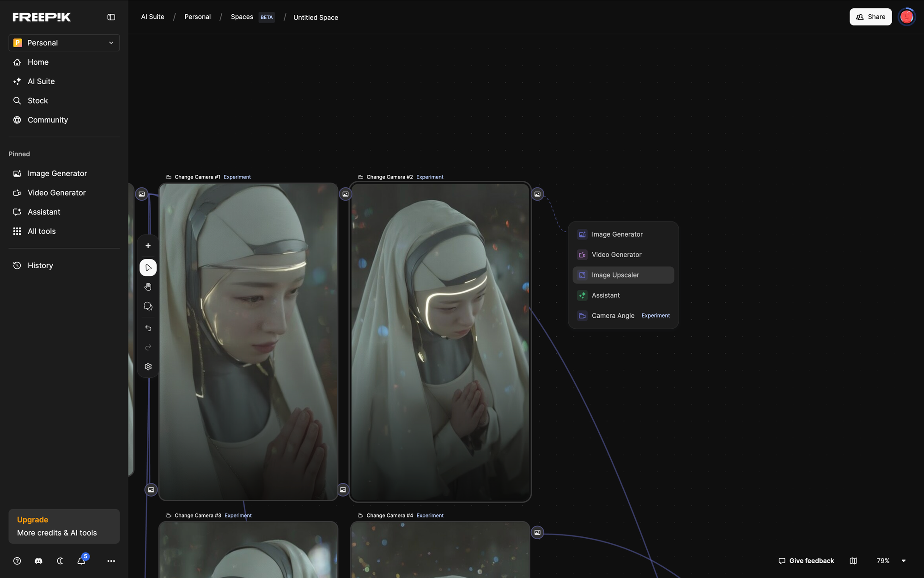Viewport: 924px width, 578px height.
Task: Open canvas settings gear icon
Action: click(x=148, y=367)
